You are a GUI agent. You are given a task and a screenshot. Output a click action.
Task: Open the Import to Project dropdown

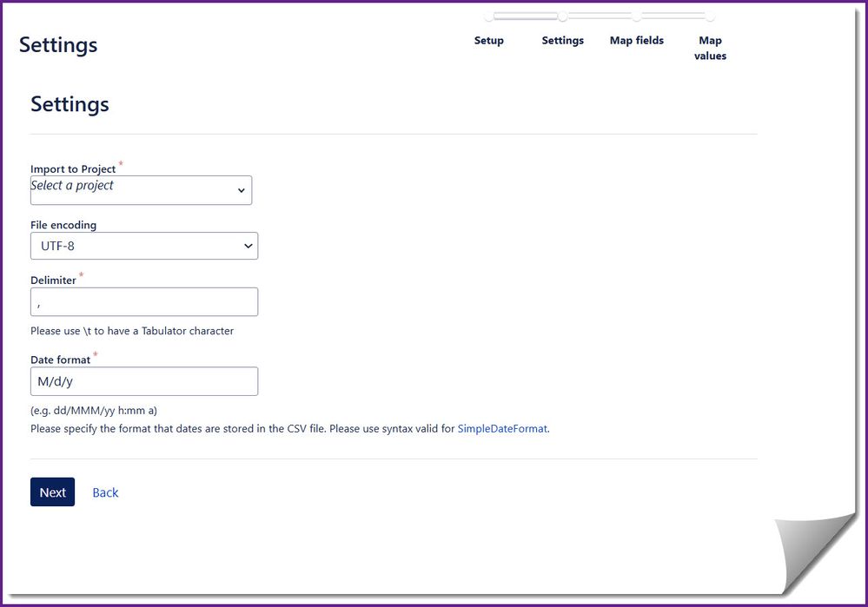tap(141, 190)
